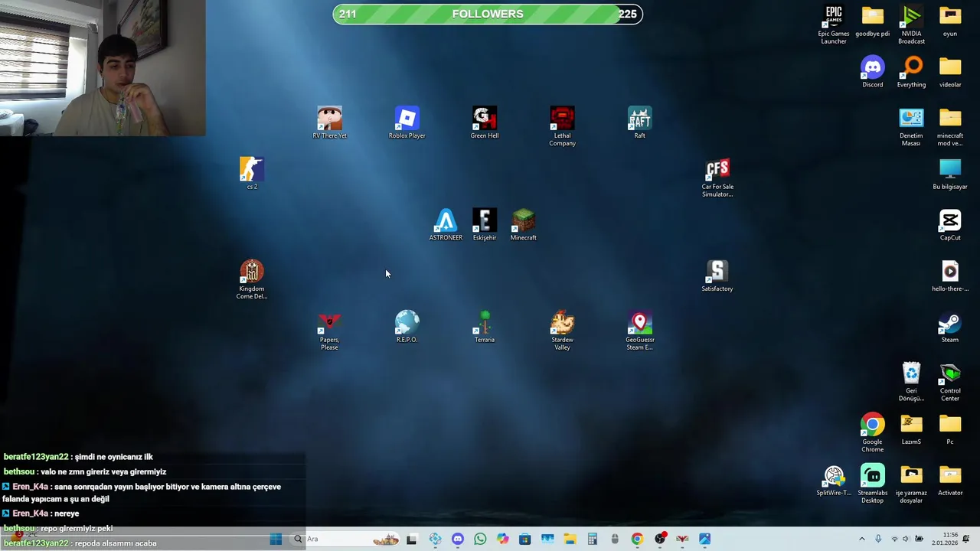Select Kingdom Come Deliverance shortcut
Screen dimensions: 980x551
click(x=252, y=279)
